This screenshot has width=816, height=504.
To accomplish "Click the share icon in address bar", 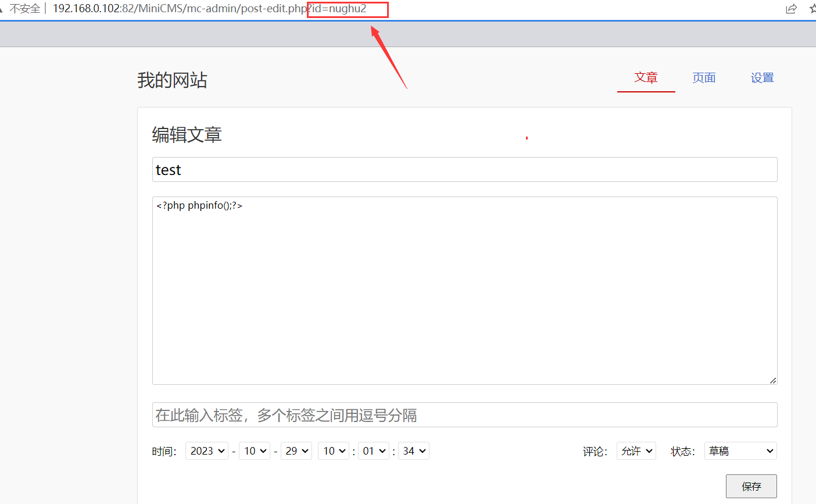I will coord(791,9).
